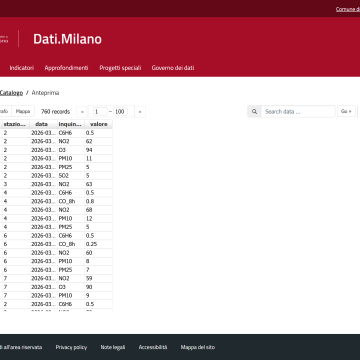The image size is (360, 360).
Task: Select the valore cell showing 12
Action: [98, 219]
